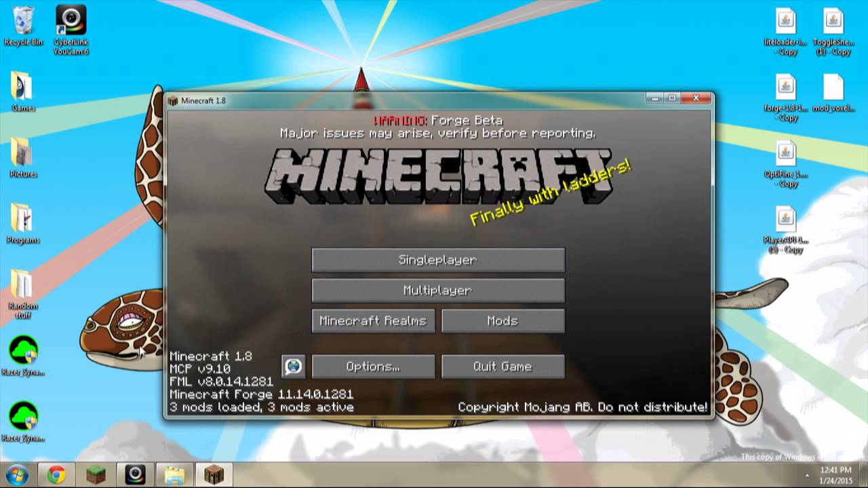The image size is (868, 488).
Task: Select the Pictures folder on desktop
Action: (23, 157)
